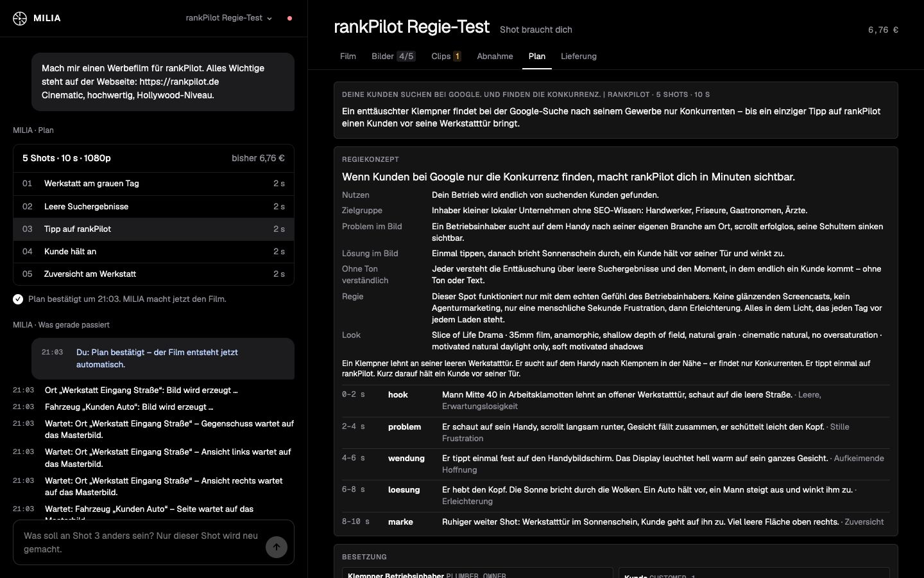This screenshot has height=578, width=924.
Task: Click the '0–2 s' timecode
Action: pos(354,395)
